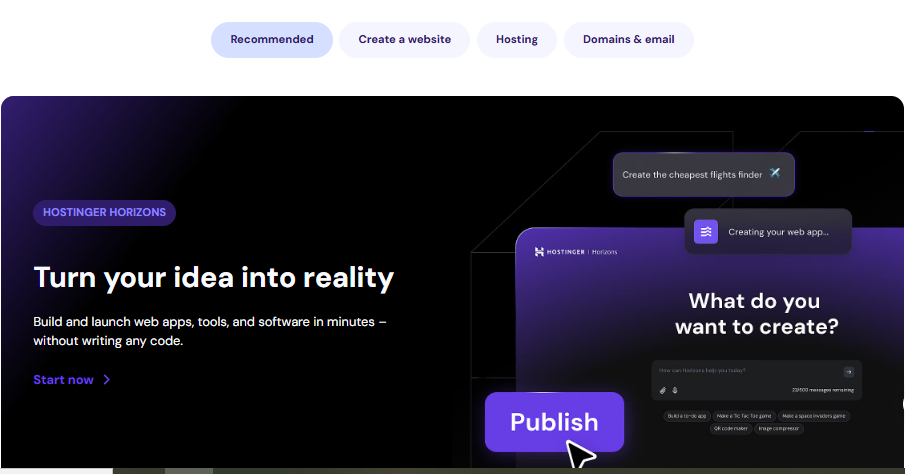Select the 'Make a space invaders game' chip

pyautogui.click(x=814, y=416)
